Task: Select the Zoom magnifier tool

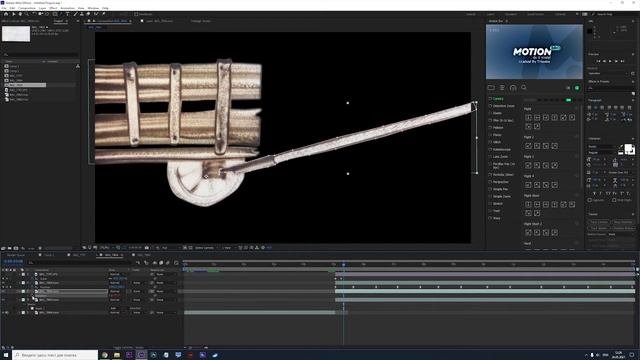Action: 27,14
